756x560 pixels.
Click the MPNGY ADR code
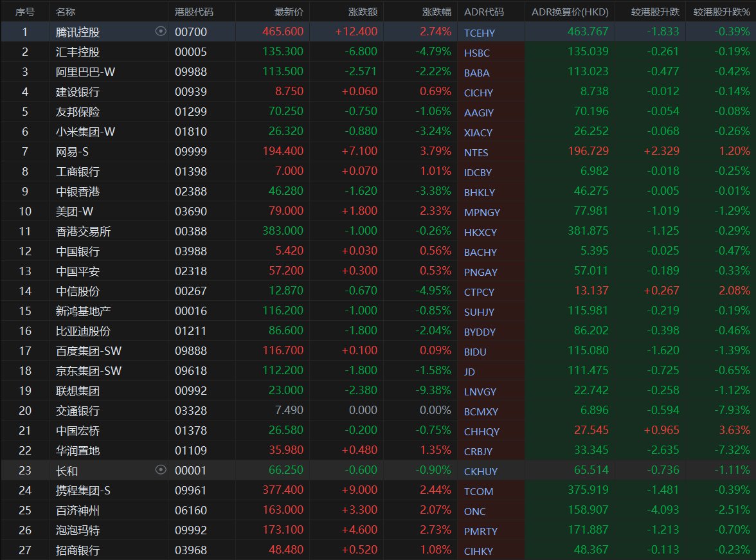pyautogui.click(x=482, y=212)
